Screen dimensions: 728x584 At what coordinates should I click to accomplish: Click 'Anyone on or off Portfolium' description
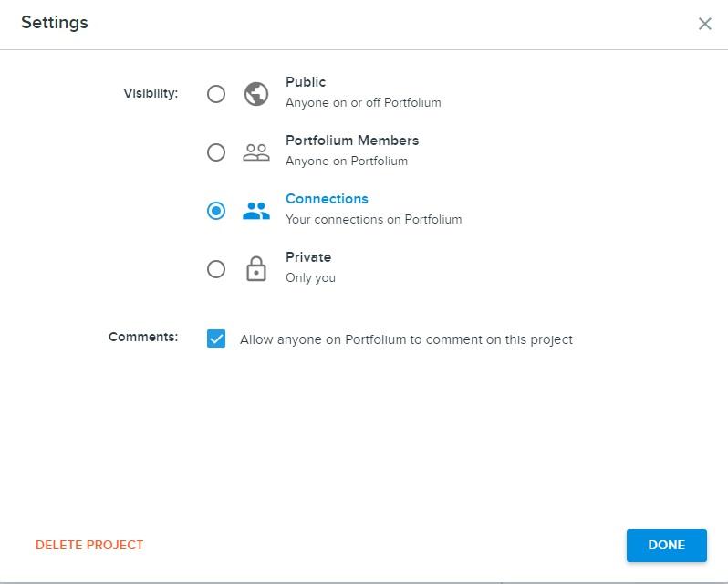(x=363, y=102)
